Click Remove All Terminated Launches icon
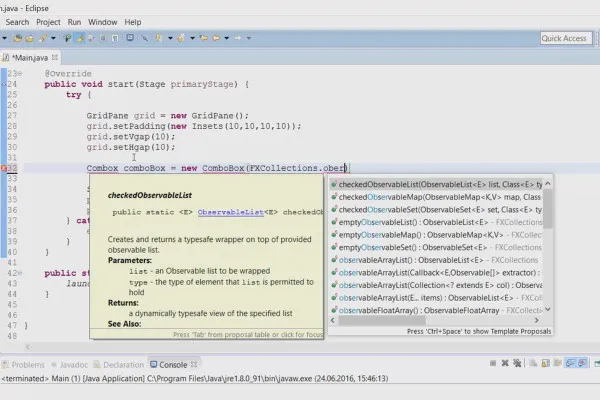Image resolution: width=600 pixels, height=400 pixels. [517, 363]
